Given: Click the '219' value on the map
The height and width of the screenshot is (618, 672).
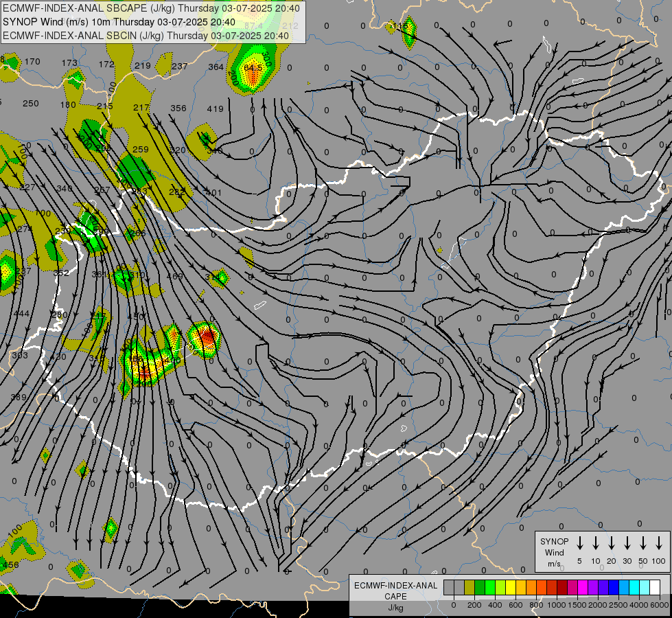Looking at the screenshot, I should click(x=143, y=66).
